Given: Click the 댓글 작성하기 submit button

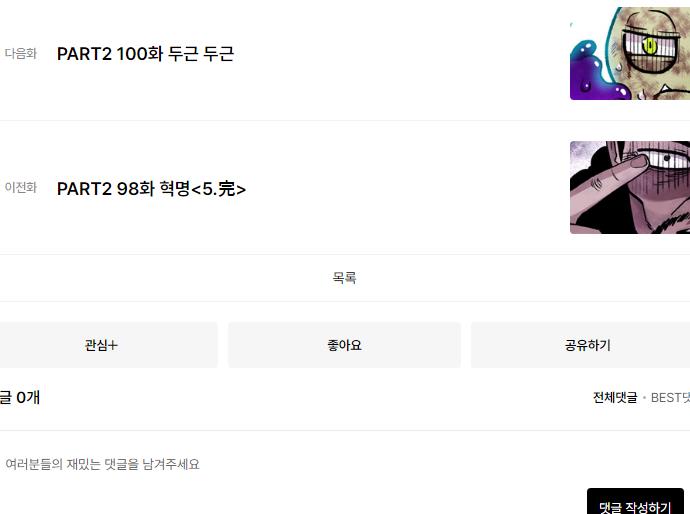Looking at the screenshot, I should (635, 502).
